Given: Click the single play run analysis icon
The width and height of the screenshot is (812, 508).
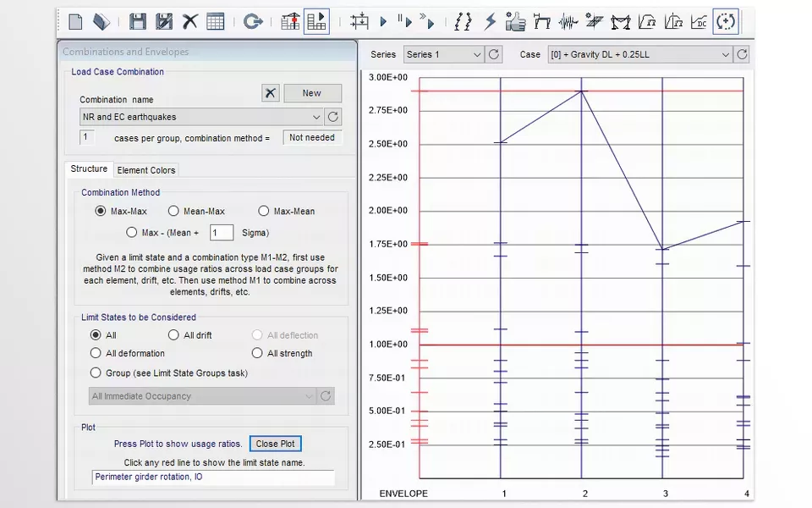Looking at the screenshot, I should point(383,22).
